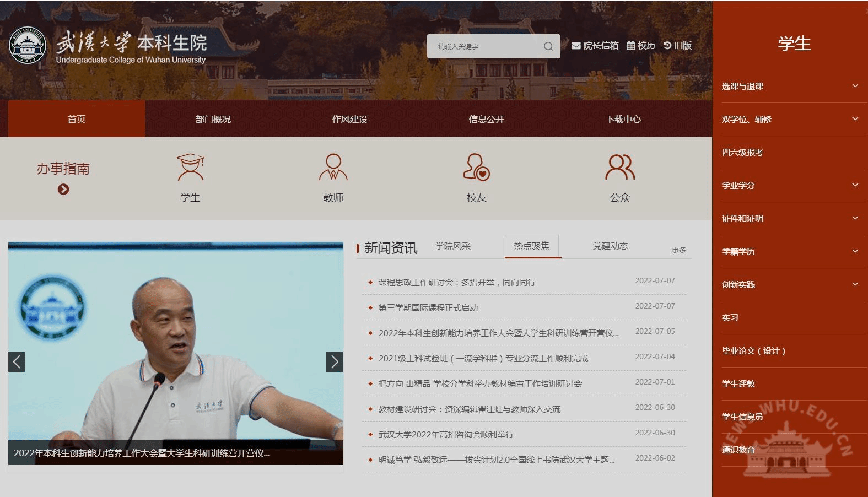
Task: Click the search magnifier icon
Action: click(x=548, y=46)
